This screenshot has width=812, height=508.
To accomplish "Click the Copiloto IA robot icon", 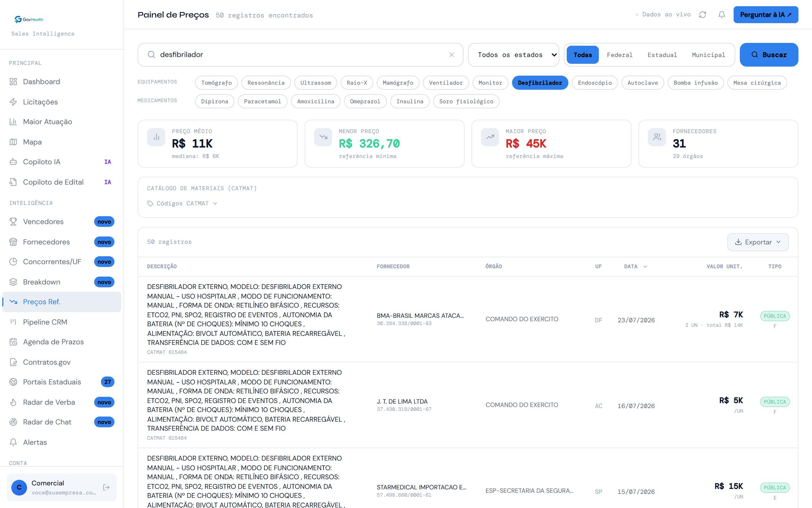I will click(13, 162).
